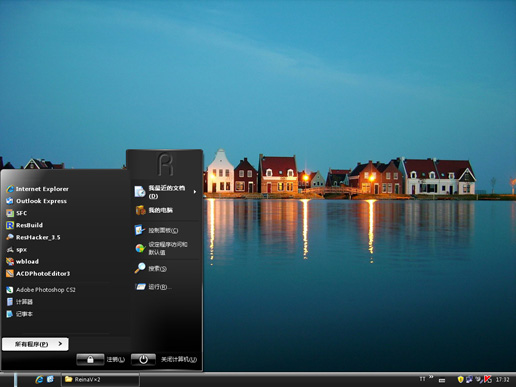This screenshot has width=516, height=387.
Task: Launch Outlook Express from the Start menu
Action: [x=36, y=201]
